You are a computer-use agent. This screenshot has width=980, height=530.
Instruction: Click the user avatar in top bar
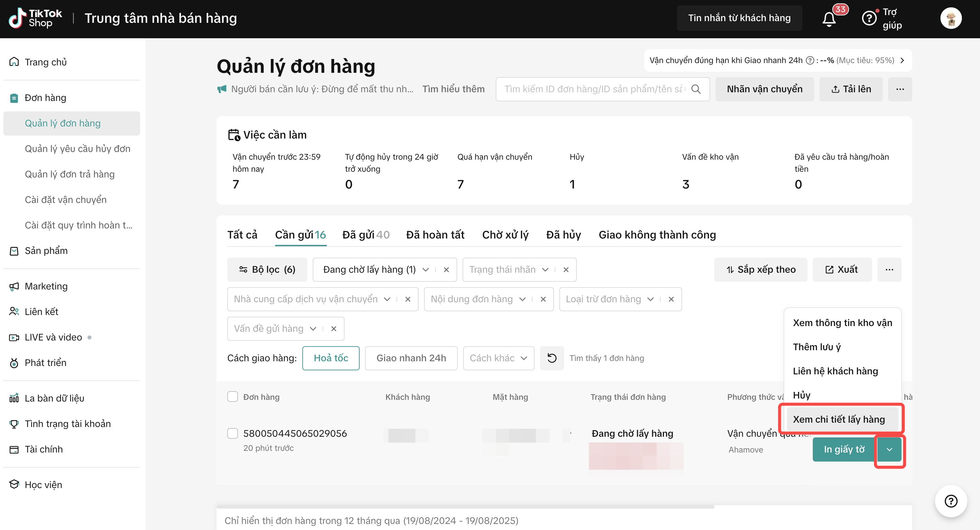pyautogui.click(x=951, y=18)
